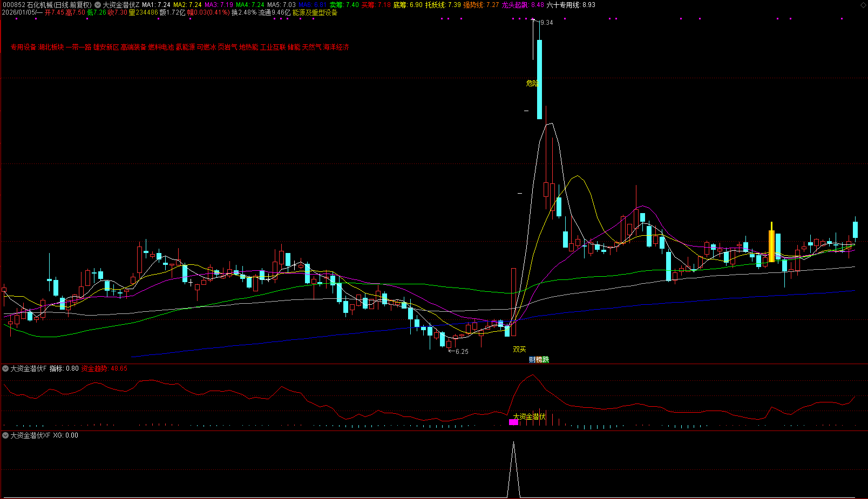Click the yellow MA2: 7.24 legend value
Image resolution: width=868 pixels, height=499 pixels.
tap(187, 5)
